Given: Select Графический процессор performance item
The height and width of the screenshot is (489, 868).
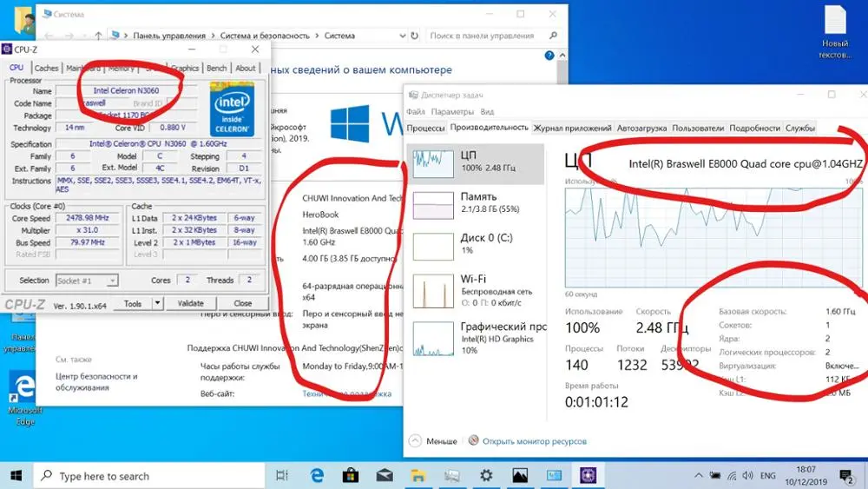Looking at the screenshot, I should [476, 338].
